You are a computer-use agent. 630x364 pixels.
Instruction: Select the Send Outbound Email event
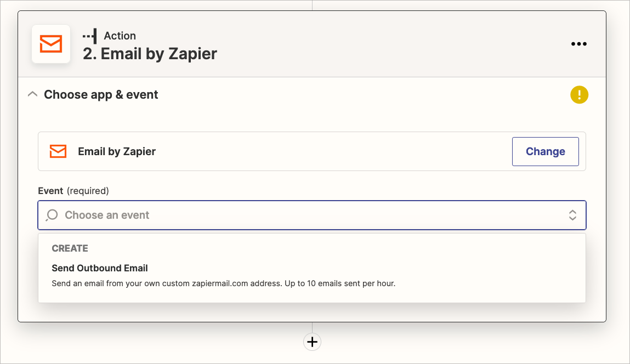click(99, 268)
